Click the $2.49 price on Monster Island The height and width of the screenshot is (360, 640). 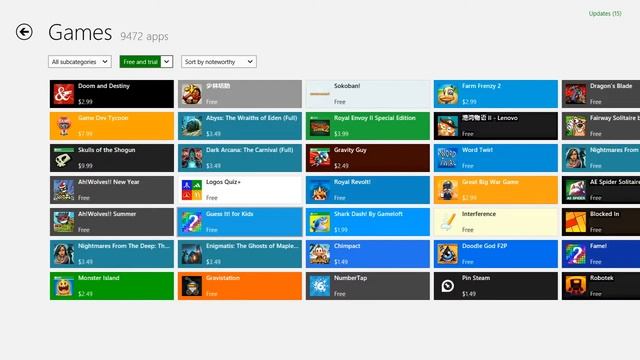point(85,294)
